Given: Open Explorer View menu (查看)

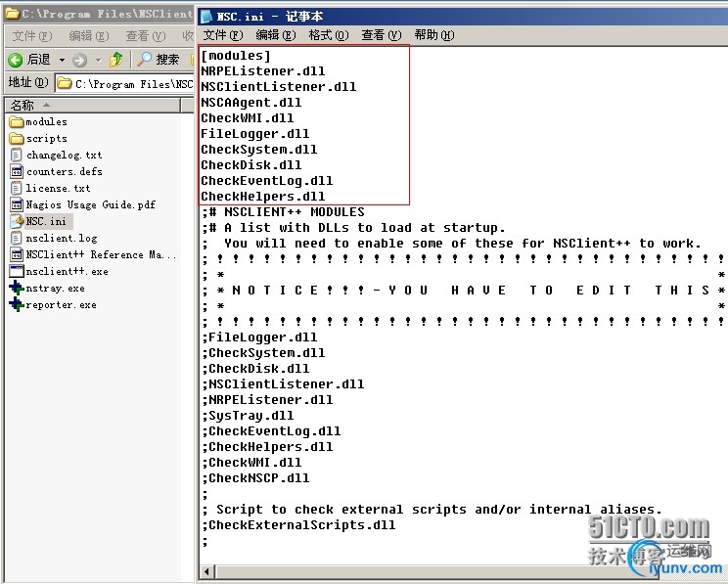Looking at the screenshot, I should (x=146, y=36).
